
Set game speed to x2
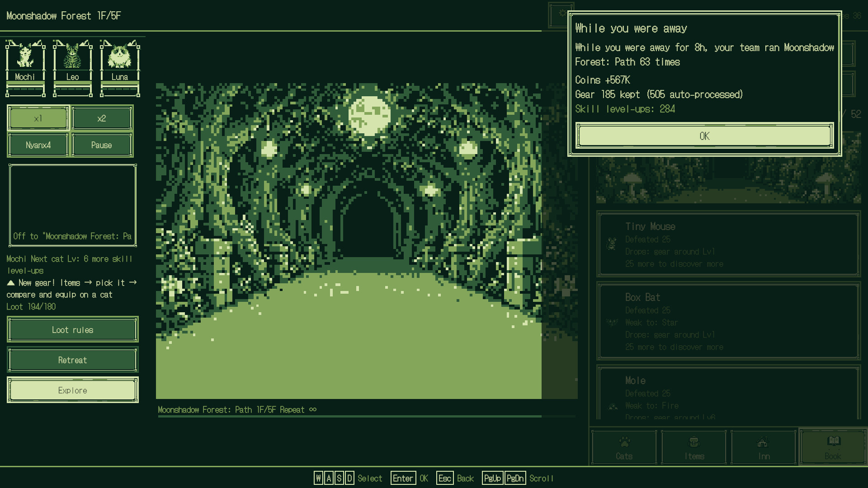click(x=102, y=118)
